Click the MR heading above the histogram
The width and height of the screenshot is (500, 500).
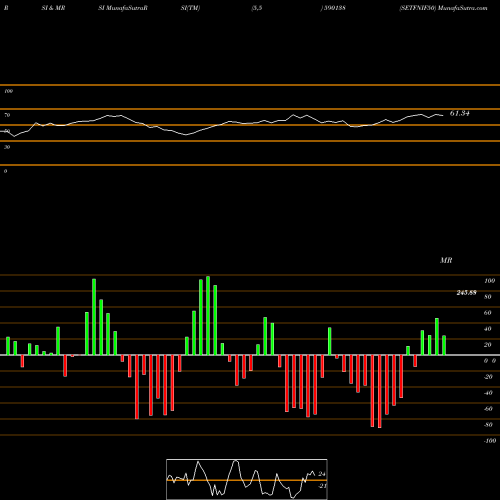click(x=446, y=260)
